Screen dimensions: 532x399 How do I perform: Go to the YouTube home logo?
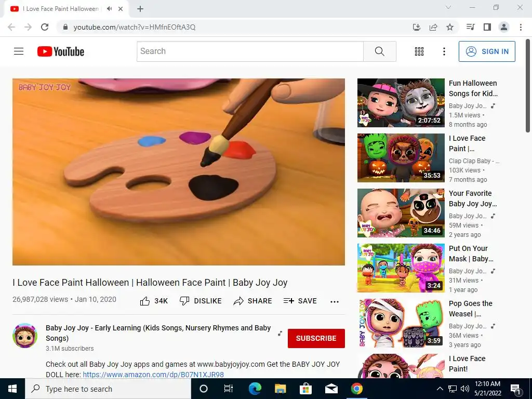[x=61, y=51]
